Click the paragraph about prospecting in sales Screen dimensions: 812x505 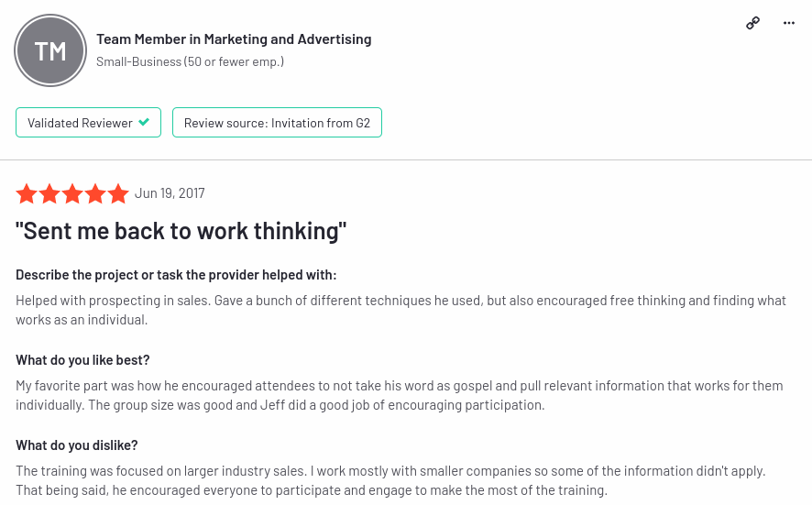pyautogui.click(x=401, y=311)
